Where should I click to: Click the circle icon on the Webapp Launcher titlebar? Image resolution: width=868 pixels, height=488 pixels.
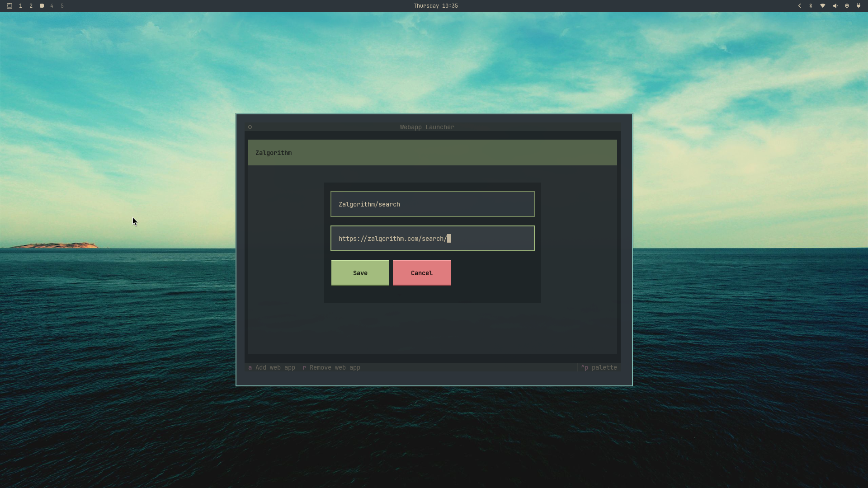pos(250,127)
